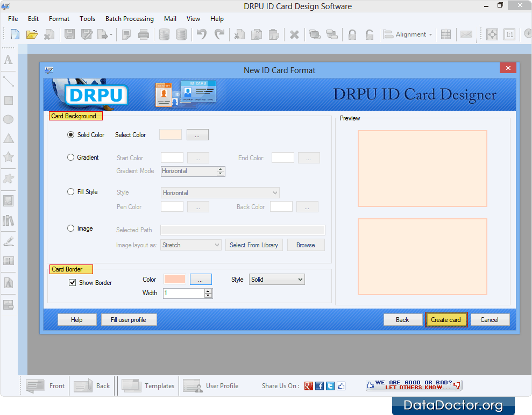Click the Paste clipboard toolbar icon
532x415 pixels.
[x=274, y=34]
